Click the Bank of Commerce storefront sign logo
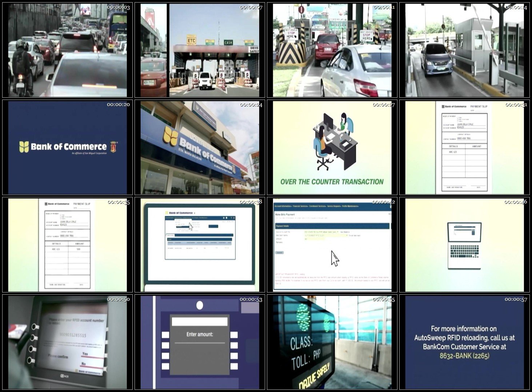 click(171, 136)
